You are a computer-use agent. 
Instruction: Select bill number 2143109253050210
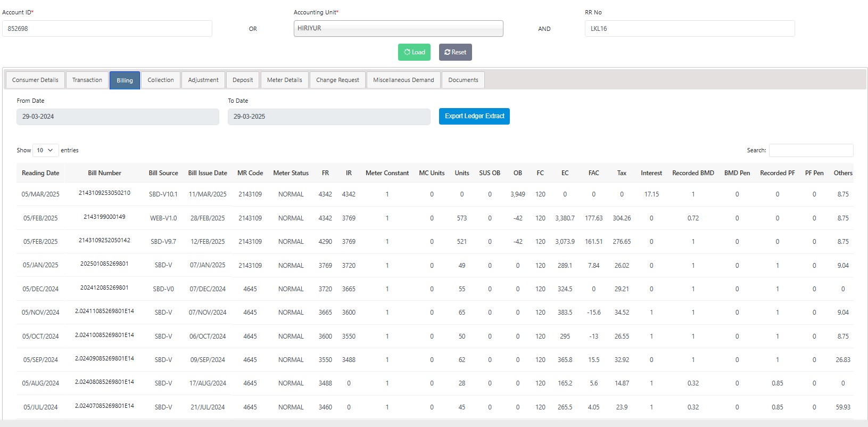click(x=104, y=193)
